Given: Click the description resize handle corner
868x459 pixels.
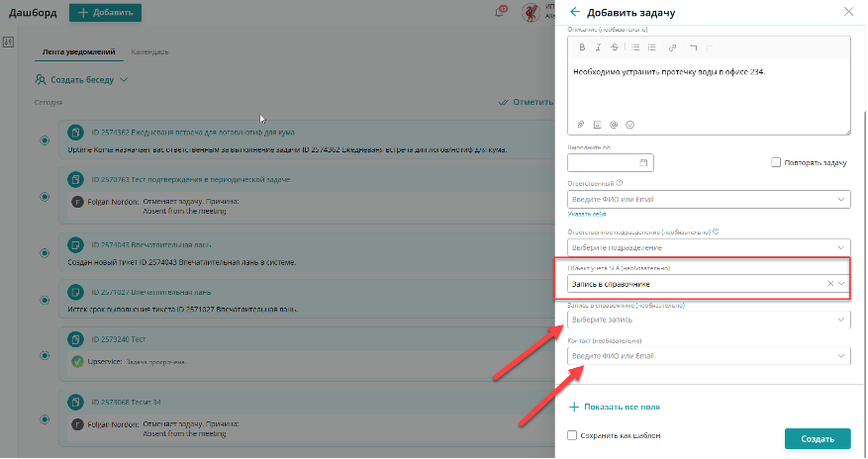Looking at the screenshot, I should 847,133.
